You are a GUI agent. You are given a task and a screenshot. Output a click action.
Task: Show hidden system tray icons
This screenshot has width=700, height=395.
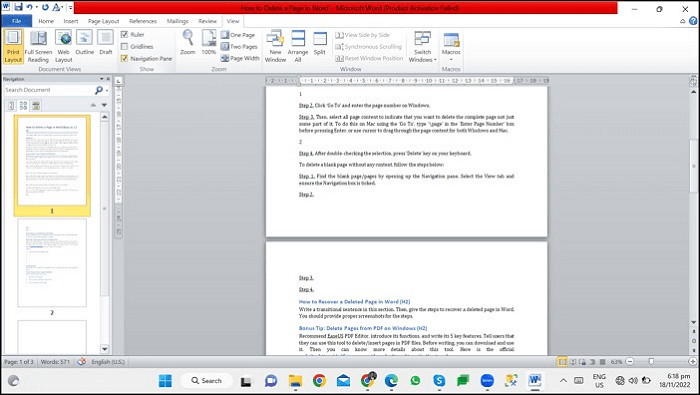click(563, 381)
